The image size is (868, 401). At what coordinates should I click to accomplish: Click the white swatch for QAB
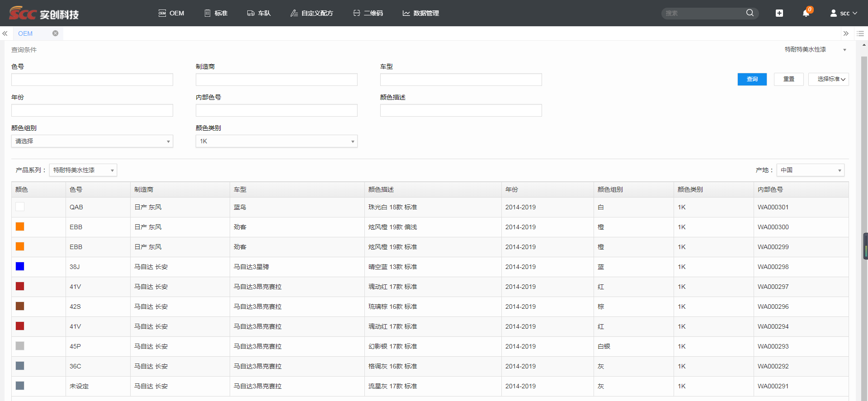[20, 207]
